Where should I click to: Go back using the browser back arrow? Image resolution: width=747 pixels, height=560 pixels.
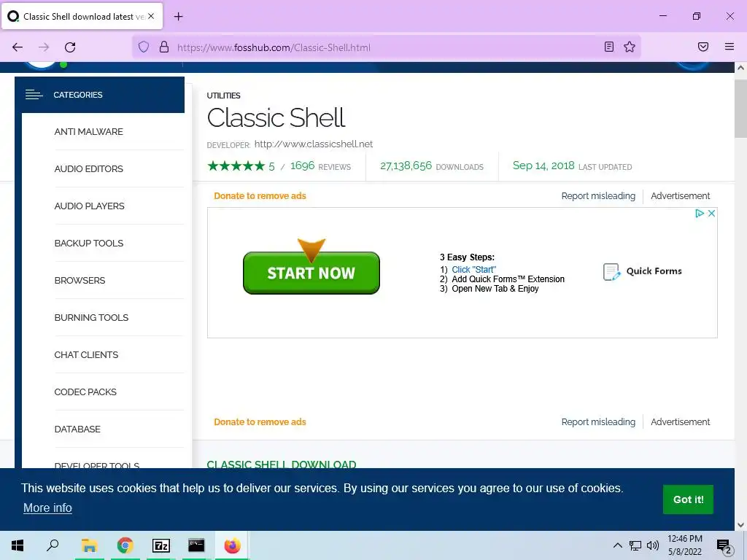(x=18, y=47)
